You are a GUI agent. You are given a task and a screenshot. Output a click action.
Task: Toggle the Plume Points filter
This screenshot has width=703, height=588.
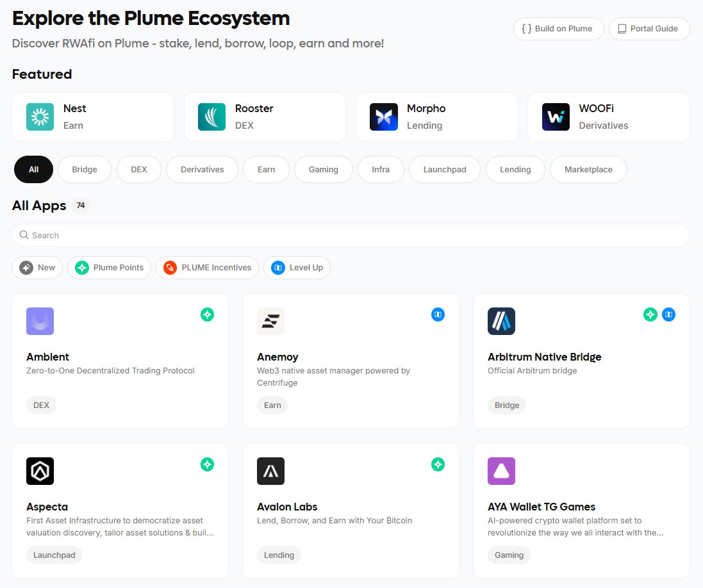[110, 268]
